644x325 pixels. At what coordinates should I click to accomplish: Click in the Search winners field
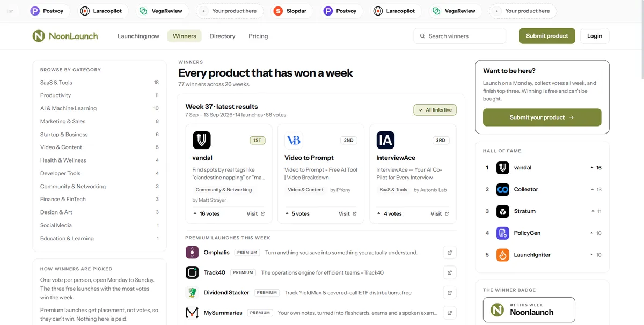click(x=460, y=36)
